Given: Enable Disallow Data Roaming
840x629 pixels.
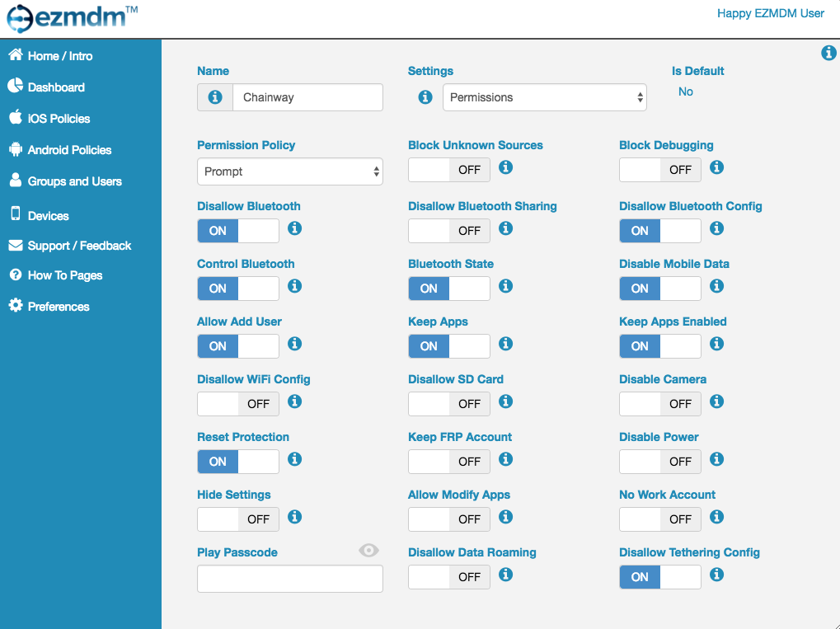Looking at the screenshot, I should (x=449, y=577).
